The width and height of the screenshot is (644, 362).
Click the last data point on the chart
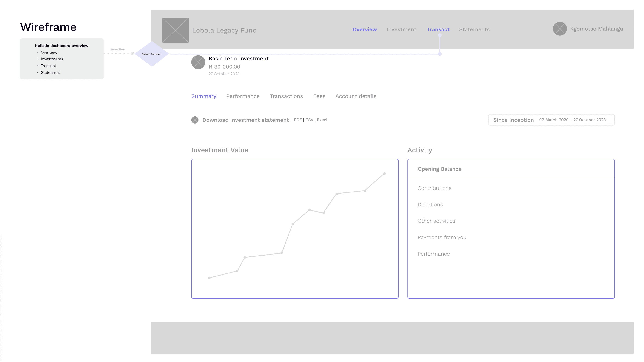(x=384, y=174)
